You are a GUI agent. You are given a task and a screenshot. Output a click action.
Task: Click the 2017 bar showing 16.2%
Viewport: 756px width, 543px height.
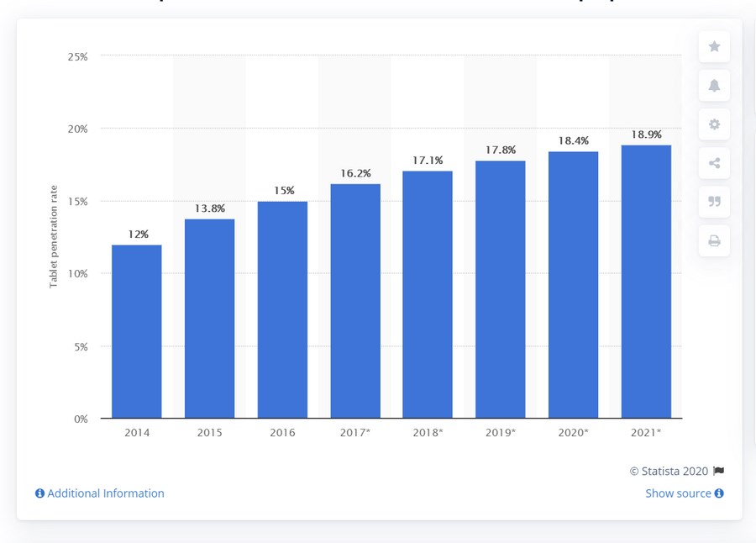point(355,301)
